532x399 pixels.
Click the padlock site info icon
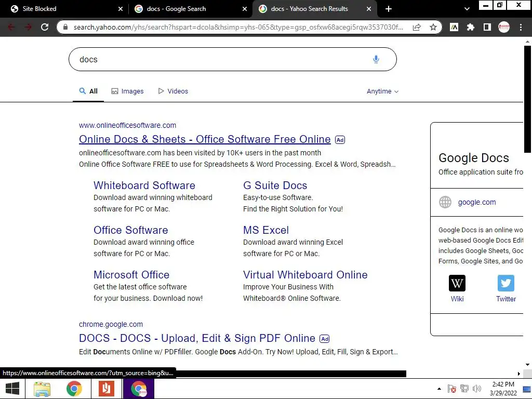click(x=65, y=27)
